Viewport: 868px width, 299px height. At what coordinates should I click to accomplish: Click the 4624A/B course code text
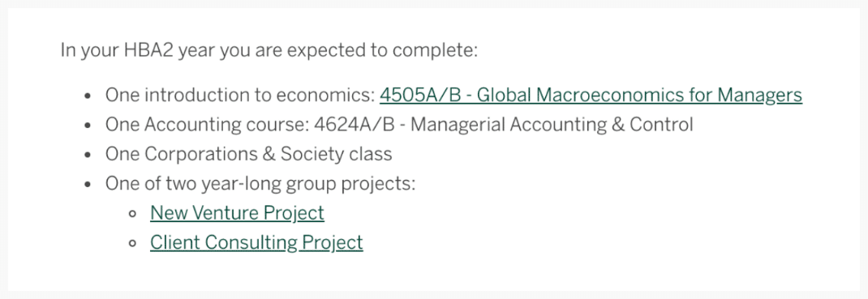pos(355,125)
